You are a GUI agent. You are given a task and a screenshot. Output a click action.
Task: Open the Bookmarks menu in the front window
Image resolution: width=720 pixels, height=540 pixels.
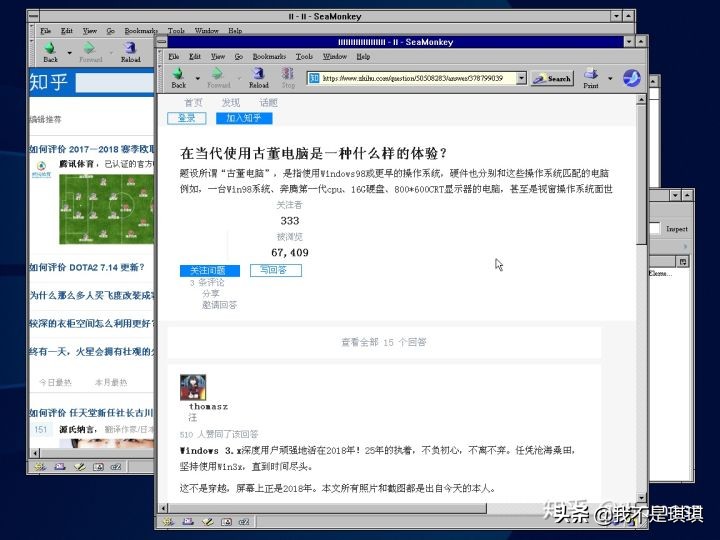pyautogui.click(x=269, y=56)
